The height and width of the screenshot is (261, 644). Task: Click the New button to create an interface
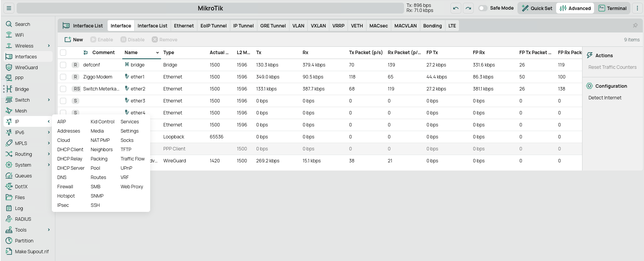(74, 39)
